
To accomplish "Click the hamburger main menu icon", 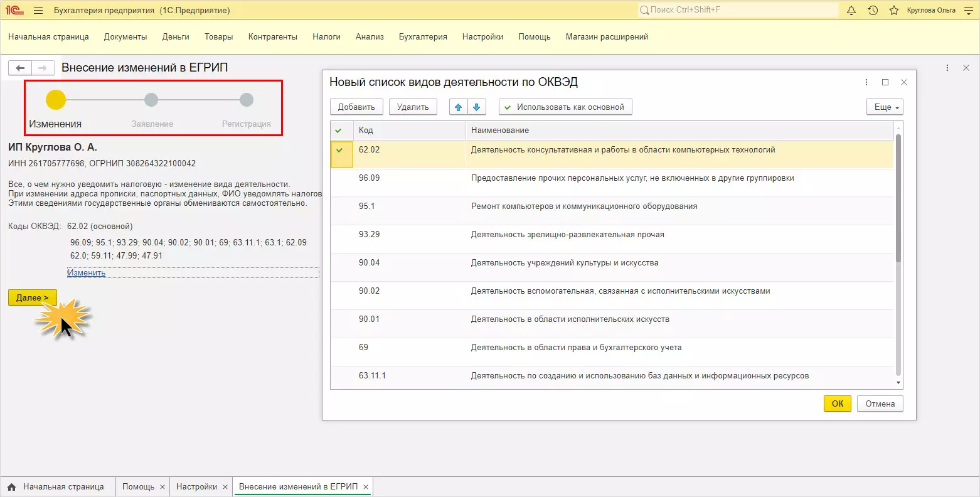I will 38,10.
